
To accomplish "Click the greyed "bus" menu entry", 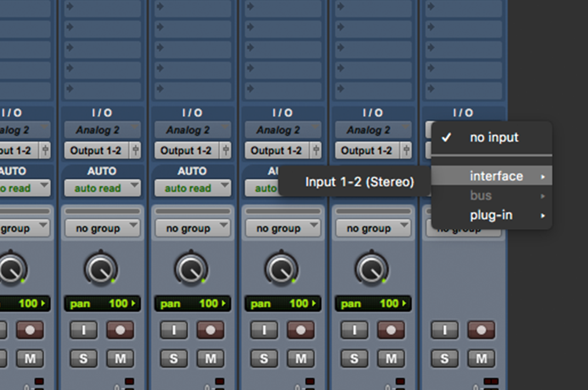I will (492, 195).
